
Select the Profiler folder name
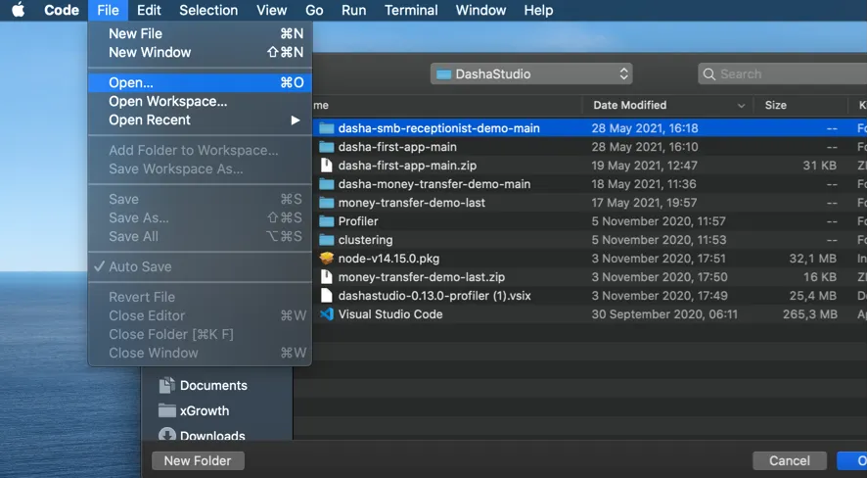tap(358, 221)
